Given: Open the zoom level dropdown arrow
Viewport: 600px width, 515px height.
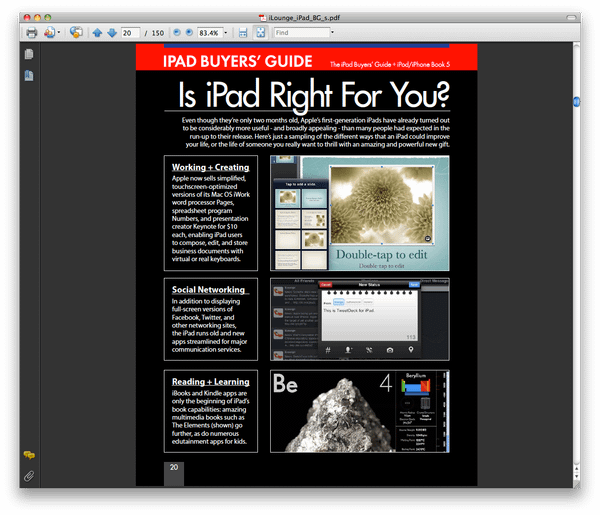Looking at the screenshot, I should pos(225,33).
